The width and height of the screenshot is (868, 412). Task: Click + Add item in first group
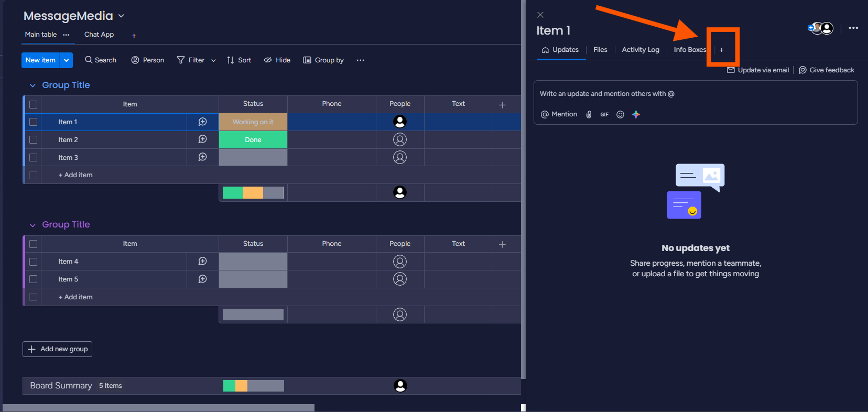[x=75, y=175]
